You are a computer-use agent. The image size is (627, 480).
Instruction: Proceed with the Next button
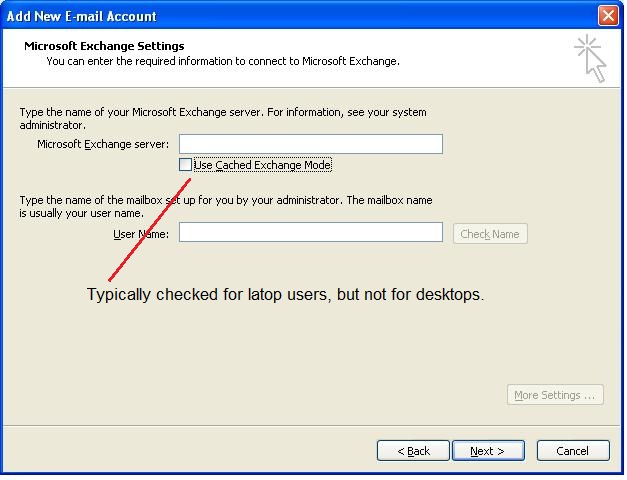(x=487, y=451)
